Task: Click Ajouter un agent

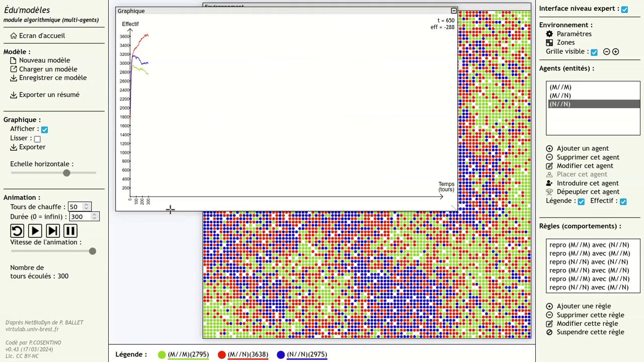Action: pos(582,148)
